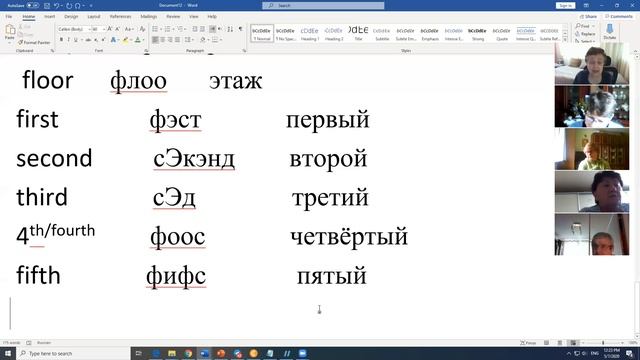This screenshot has height=360, width=640.
Task: Justify the text
Action: click(x=177, y=40)
